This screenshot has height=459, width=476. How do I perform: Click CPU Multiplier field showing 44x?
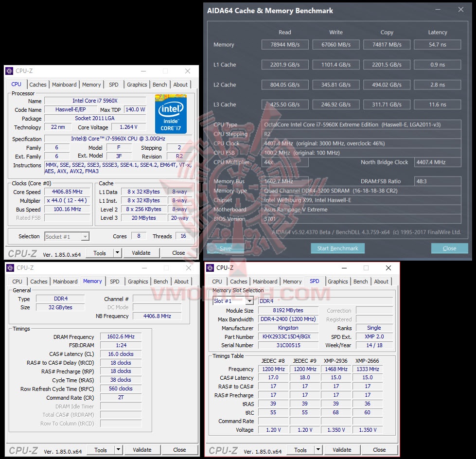click(285, 162)
